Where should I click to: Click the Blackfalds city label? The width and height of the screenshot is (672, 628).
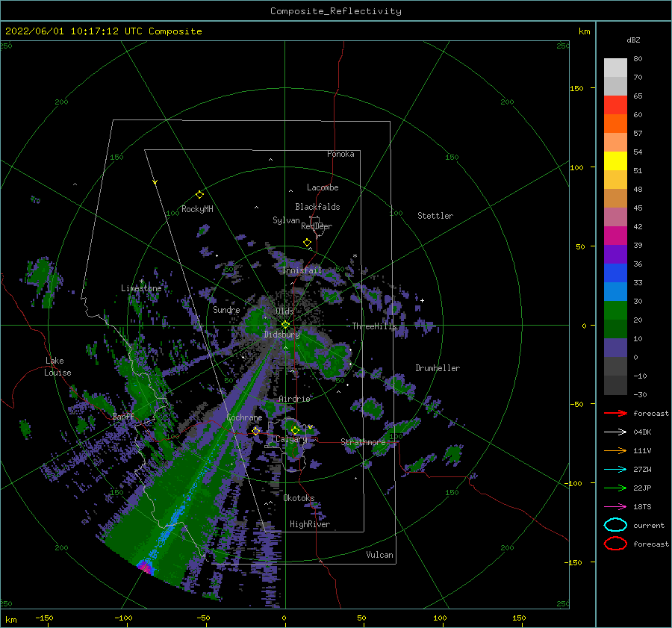click(317, 207)
